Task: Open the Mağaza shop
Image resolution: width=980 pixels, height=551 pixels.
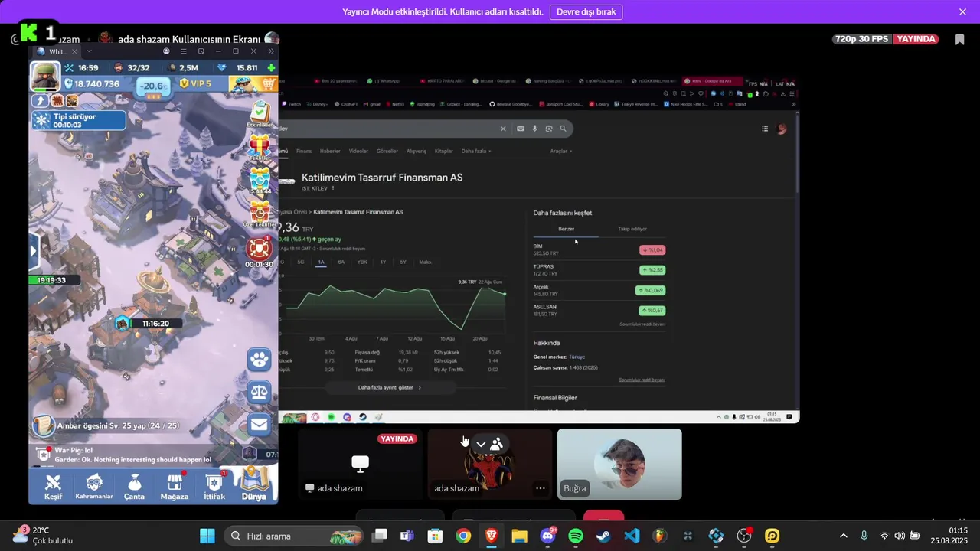Action: (x=175, y=487)
